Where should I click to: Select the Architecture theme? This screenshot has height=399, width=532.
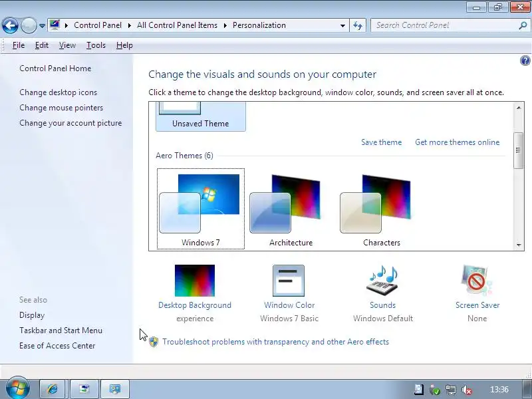tap(291, 209)
